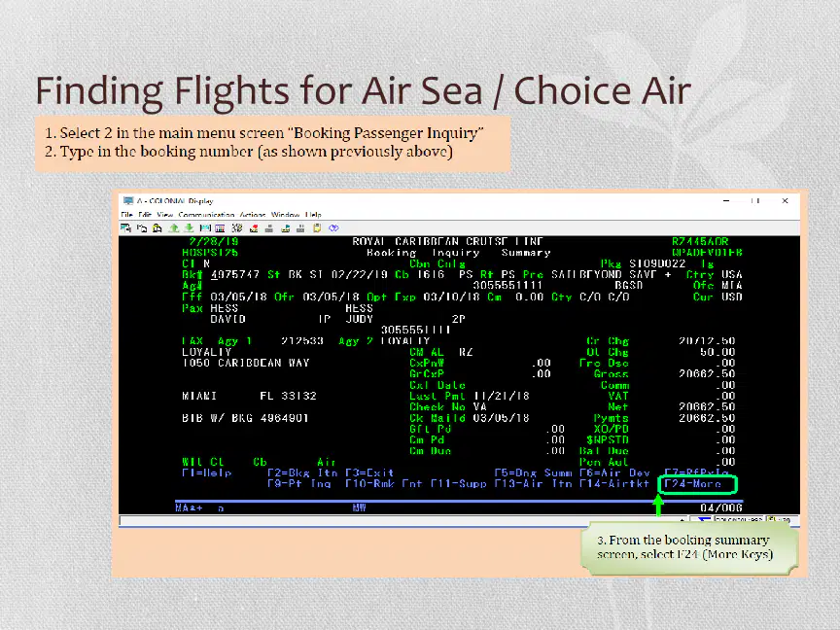Click F13=Air Itn function key label

click(x=533, y=484)
